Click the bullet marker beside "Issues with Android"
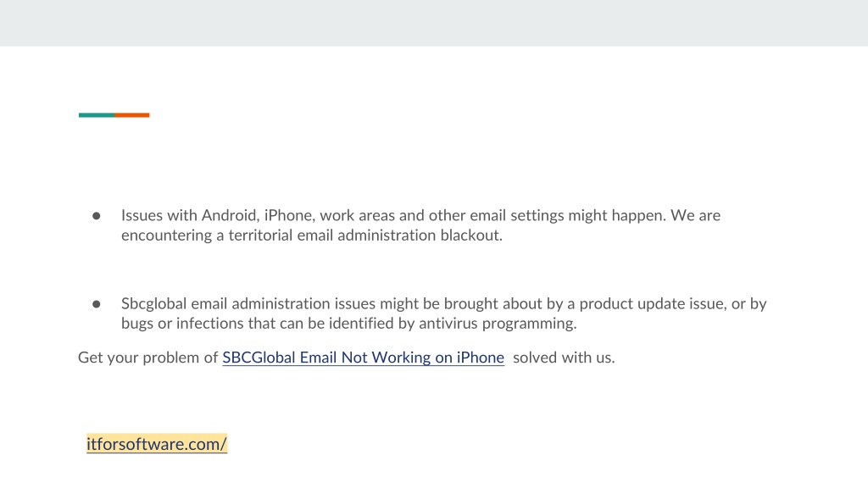 [97, 216]
